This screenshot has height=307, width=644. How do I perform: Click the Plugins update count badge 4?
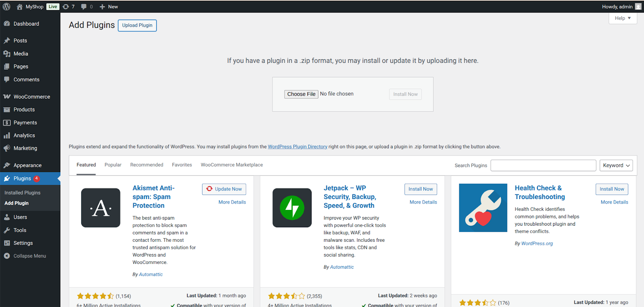pyautogui.click(x=37, y=178)
